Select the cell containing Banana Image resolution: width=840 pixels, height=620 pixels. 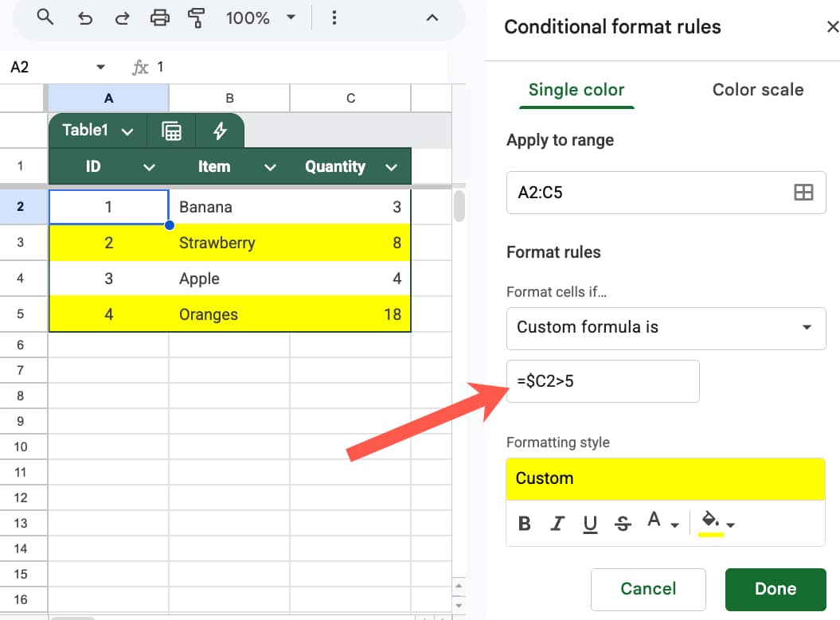click(x=229, y=207)
